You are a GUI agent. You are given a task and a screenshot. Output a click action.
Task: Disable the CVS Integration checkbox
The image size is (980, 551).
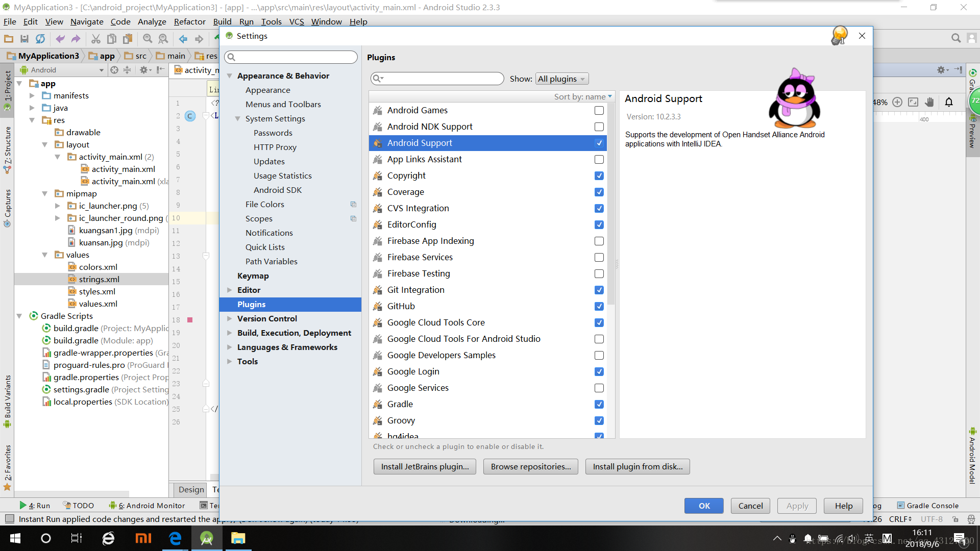click(x=599, y=208)
